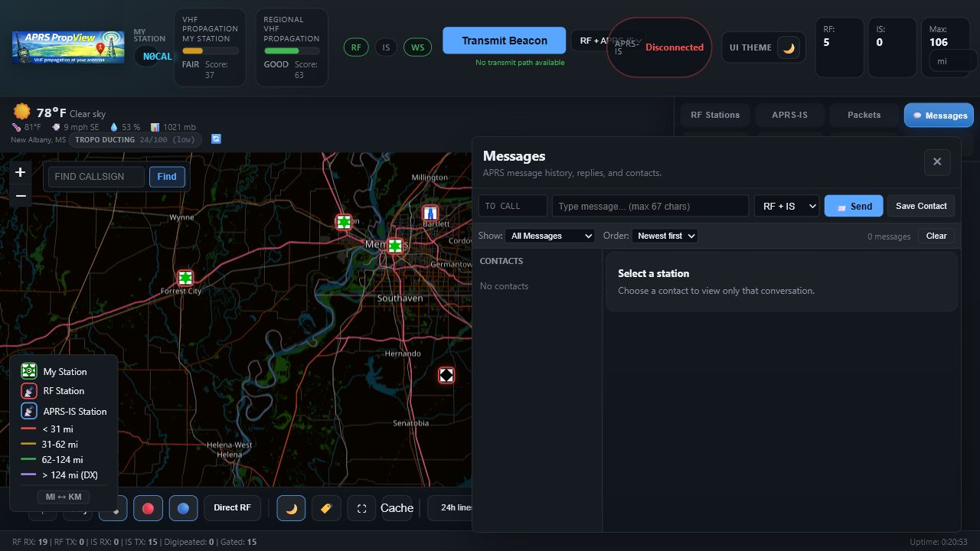Viewport: 980px width, 551px height.
Task: Zoom in on the map
Action: coord(21,172)
